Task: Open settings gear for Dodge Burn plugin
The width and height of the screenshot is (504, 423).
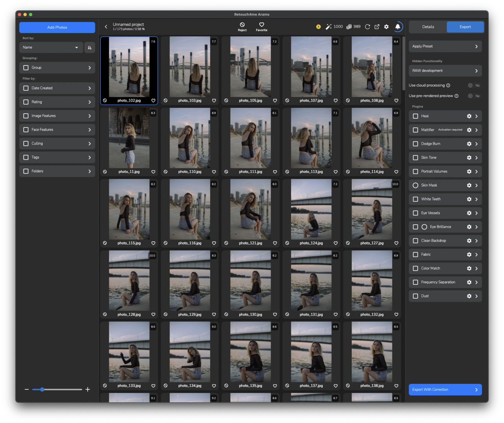Action: (x=469, y=144)
